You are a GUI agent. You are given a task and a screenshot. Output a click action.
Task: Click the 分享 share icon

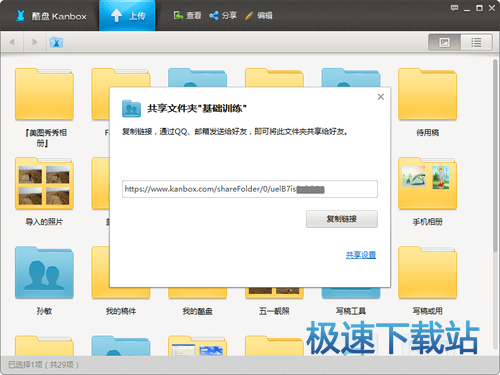223,15
